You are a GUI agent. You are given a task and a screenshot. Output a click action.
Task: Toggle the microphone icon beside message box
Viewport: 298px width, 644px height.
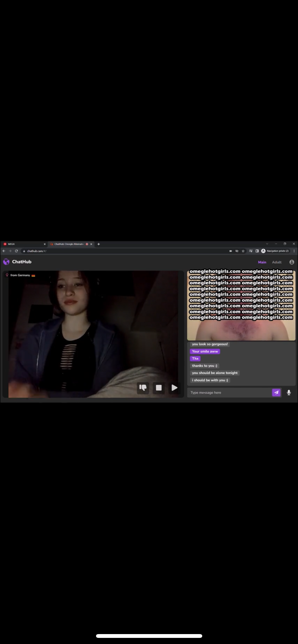(289, 392)
